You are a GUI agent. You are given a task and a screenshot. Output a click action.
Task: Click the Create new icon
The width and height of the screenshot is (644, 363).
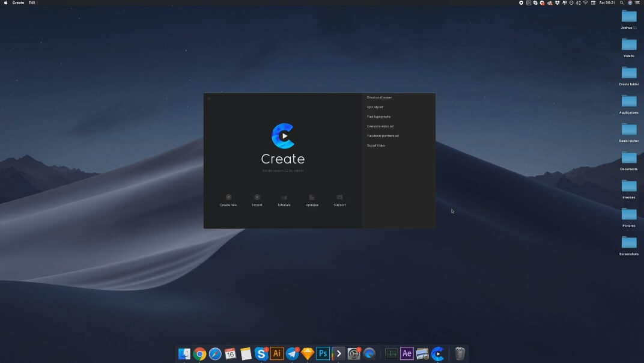click(228, 197)
